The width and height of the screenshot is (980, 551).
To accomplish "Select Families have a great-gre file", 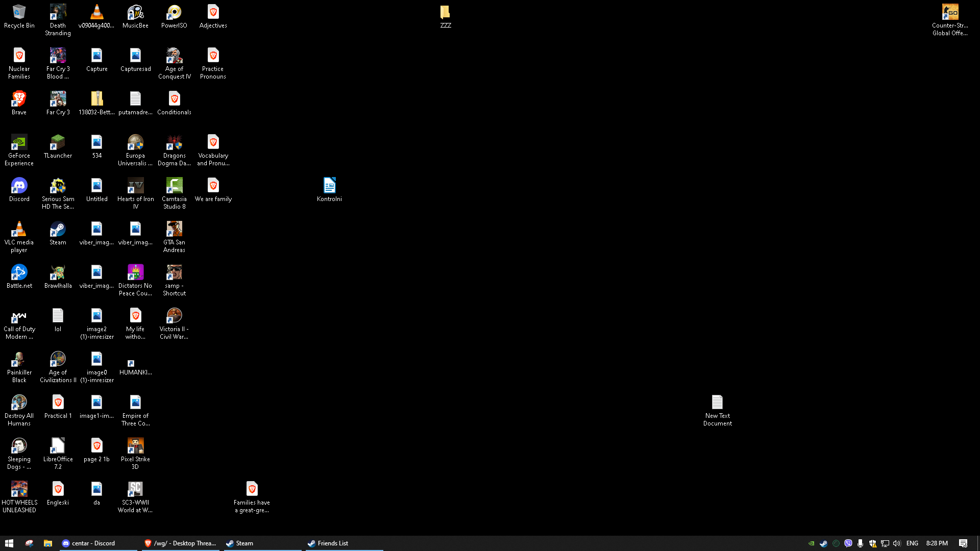I will coord(252,497).
